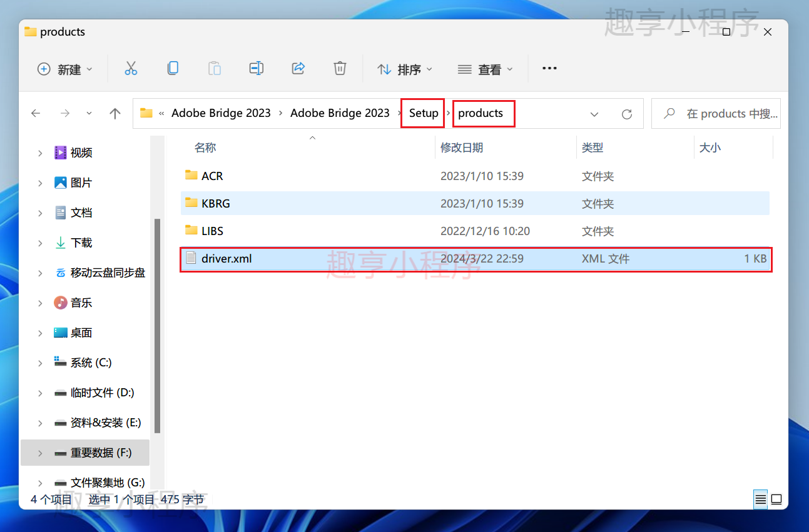Sort by 类型 column header

pyautogui.click(x=593, y=148)
